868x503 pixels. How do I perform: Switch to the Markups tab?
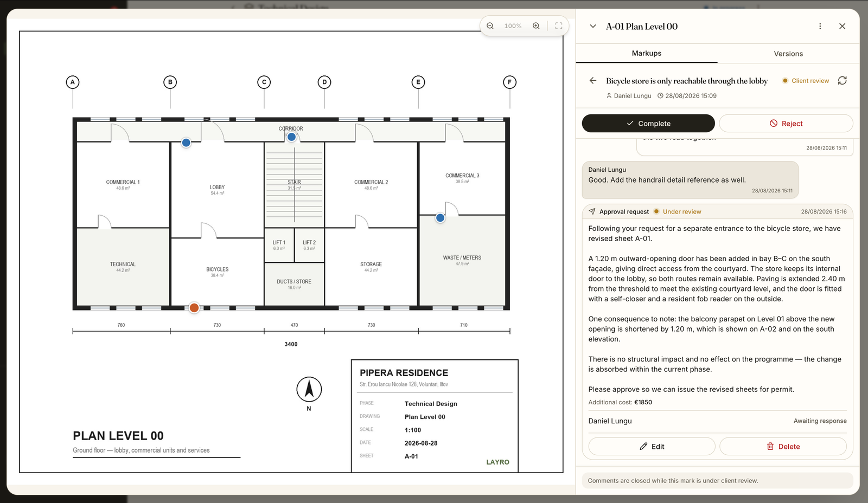click(x=647, y=53)
